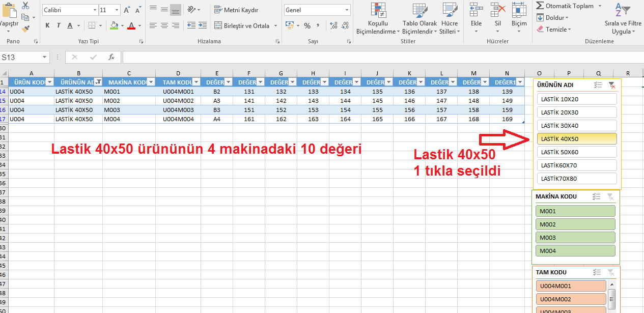Screen dimensions: 644x313
Task: Decrease indent
Action: (x=191, y=25)
